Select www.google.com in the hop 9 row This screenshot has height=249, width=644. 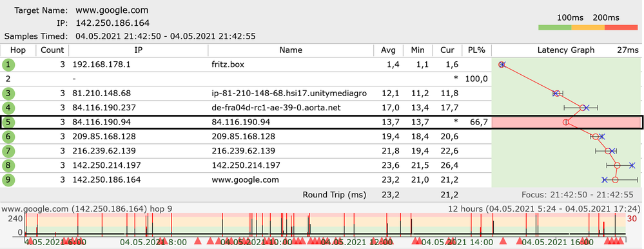[245, 179]
